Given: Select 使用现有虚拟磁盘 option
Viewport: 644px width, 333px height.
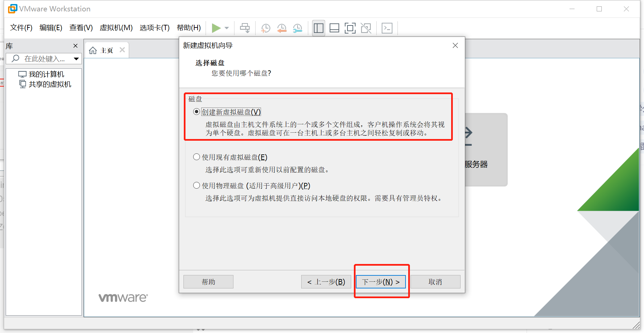Looking at the screenshot, I should pos(197,157).
